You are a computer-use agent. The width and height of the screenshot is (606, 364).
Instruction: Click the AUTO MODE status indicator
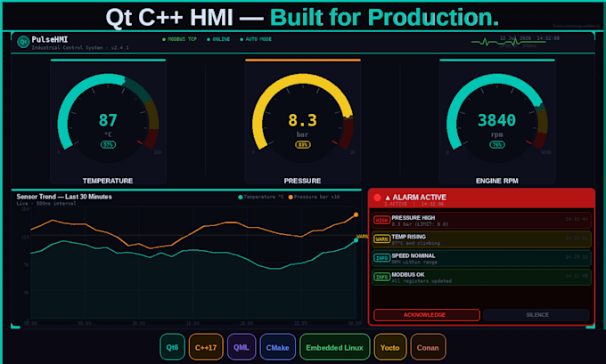click(256, 39)
